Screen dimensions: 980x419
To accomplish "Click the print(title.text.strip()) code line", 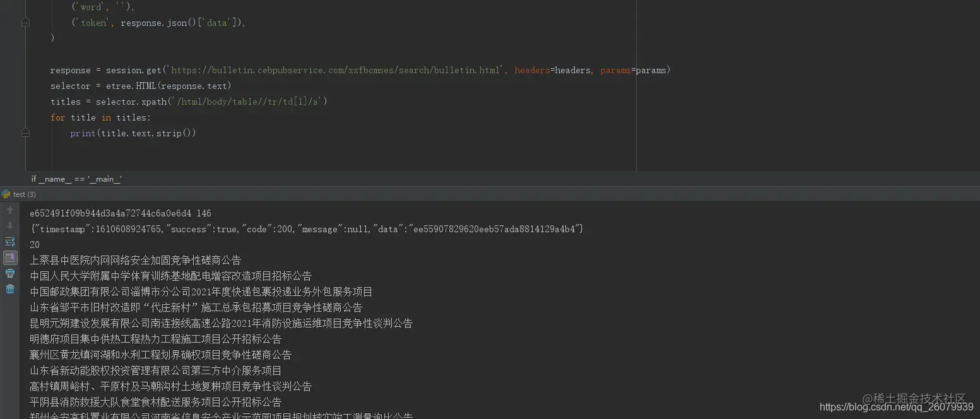I will coord(133,133).
